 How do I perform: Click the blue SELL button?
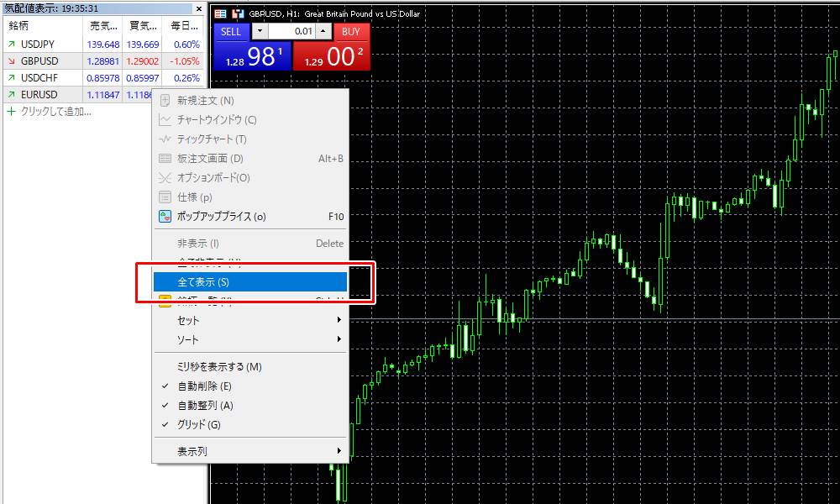click(230, 31)
